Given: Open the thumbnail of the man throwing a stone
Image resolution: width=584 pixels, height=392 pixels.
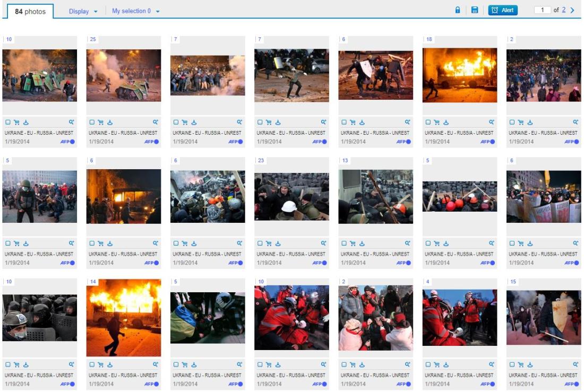Looking at the screenshot, I should pyautogui.click(x=291, y=75).
